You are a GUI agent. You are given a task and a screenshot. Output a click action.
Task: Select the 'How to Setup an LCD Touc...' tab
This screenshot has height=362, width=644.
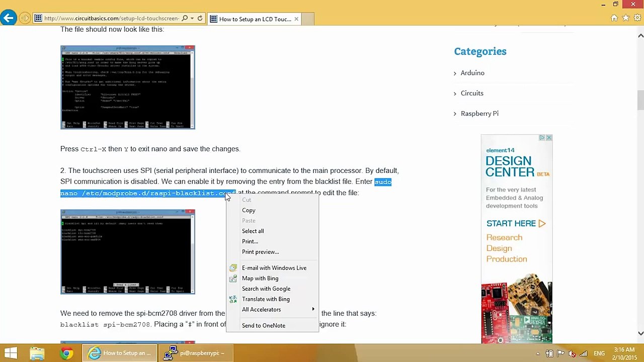coord(255,19)
